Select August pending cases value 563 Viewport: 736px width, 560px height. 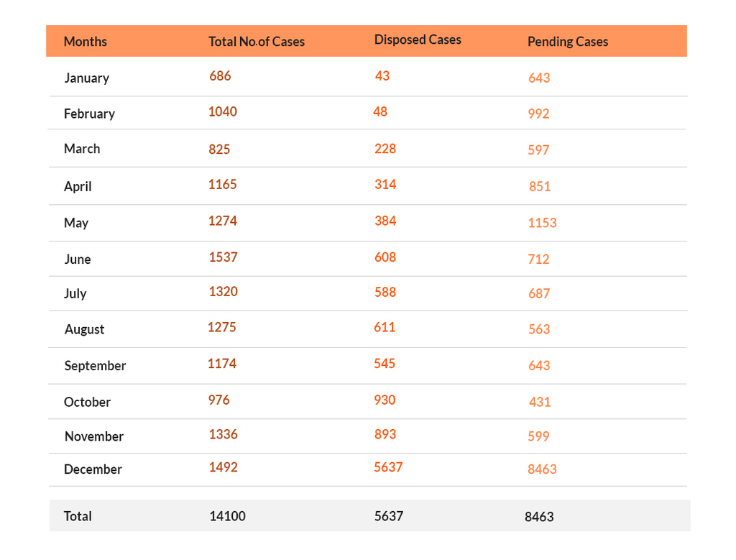[539, 329]
